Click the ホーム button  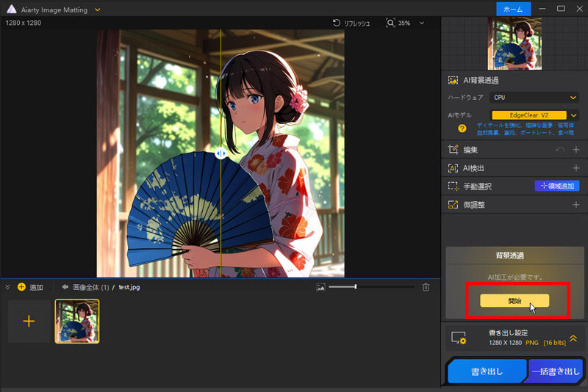(x=513, y=9)
